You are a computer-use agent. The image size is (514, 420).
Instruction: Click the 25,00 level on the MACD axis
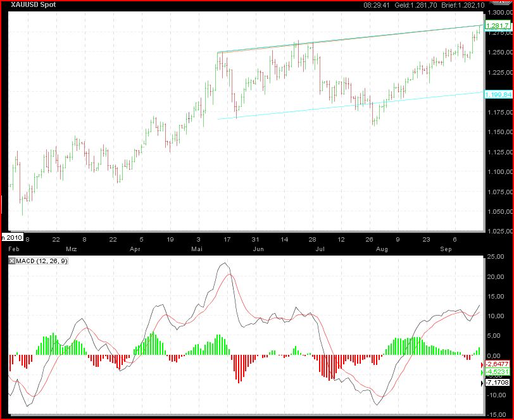[x=496, y=257]
